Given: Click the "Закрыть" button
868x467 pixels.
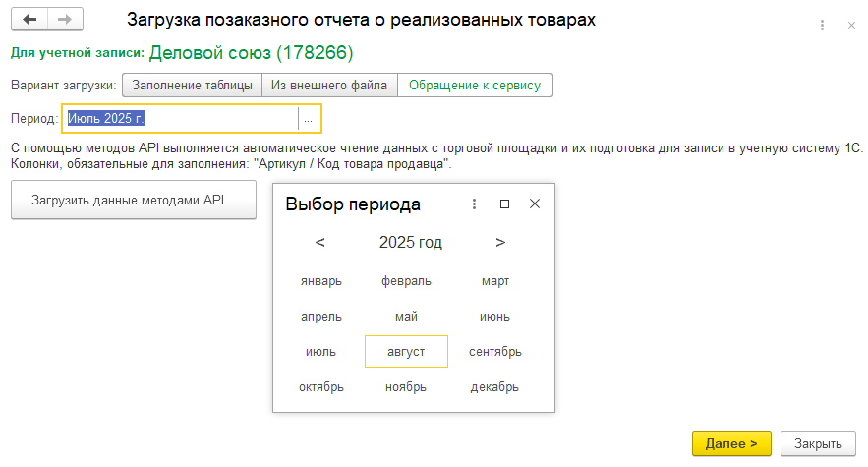Looking at the screenshot, I should pos(818,443).
